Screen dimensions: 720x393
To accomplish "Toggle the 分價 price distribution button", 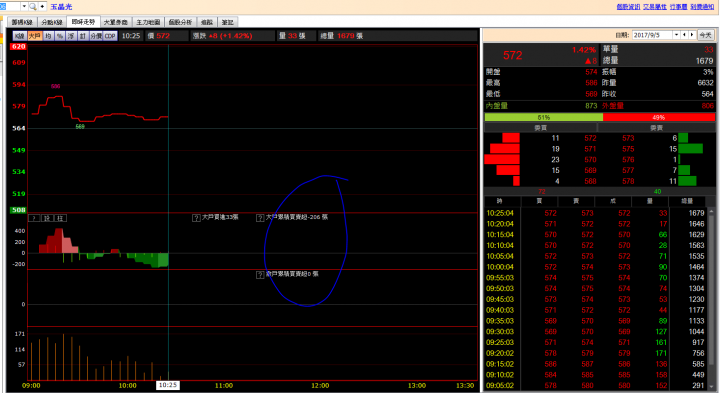I will click(x=96, y=36).
